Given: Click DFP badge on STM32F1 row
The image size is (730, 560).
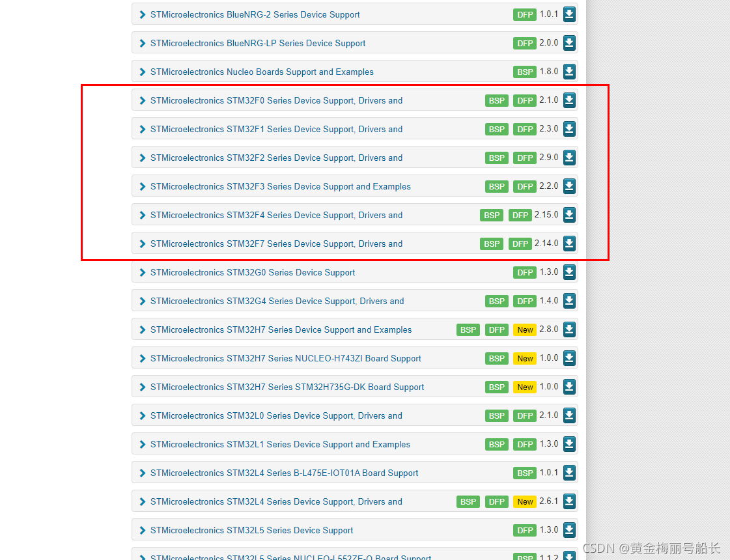Looking at the screenshot, I should [525, 130].
